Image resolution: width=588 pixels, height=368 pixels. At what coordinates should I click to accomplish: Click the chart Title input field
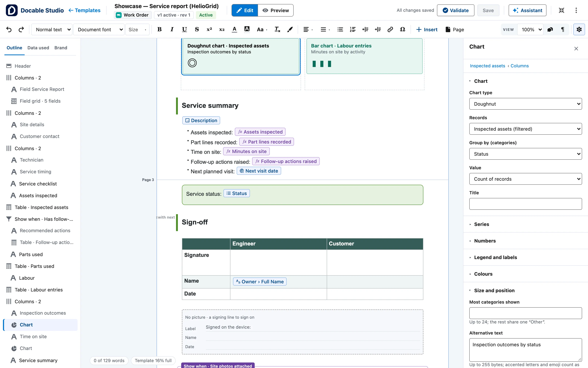tap(526, 204)
